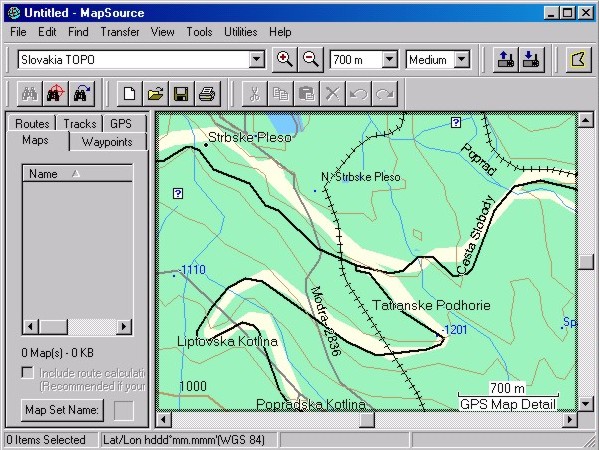Viewport: 599px width, 450px height.
Task: Click the receive from device icon
Action: coord(531,60)
